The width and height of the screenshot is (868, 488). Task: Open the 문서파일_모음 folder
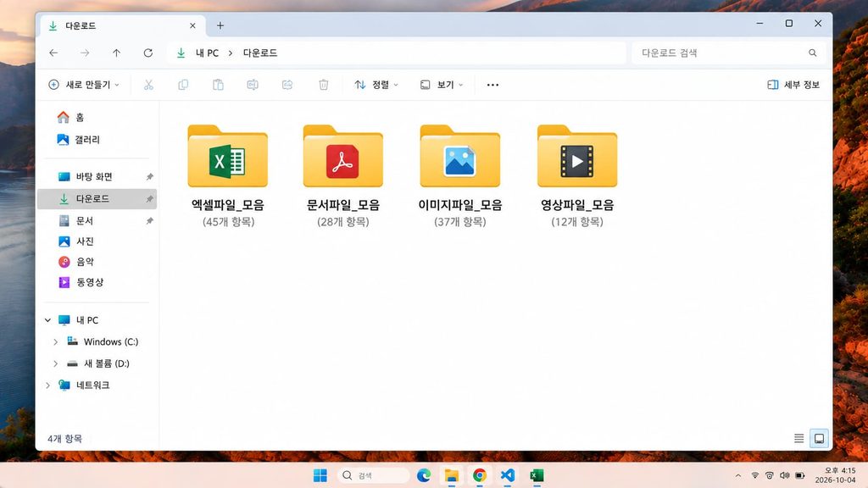pyautogui.click(x=342, y=176)
